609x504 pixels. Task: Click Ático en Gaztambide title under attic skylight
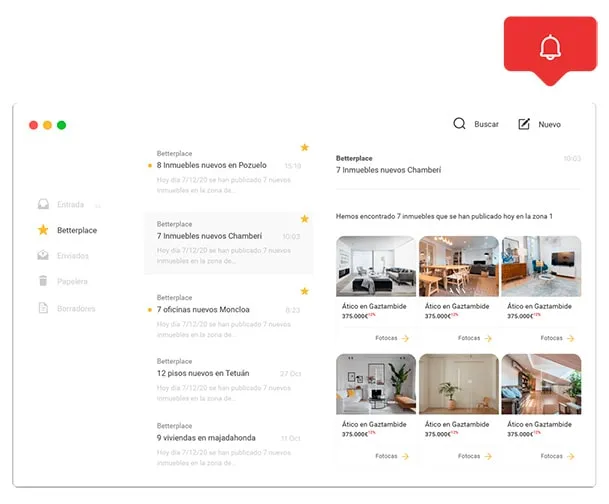(x=539, y=424)
